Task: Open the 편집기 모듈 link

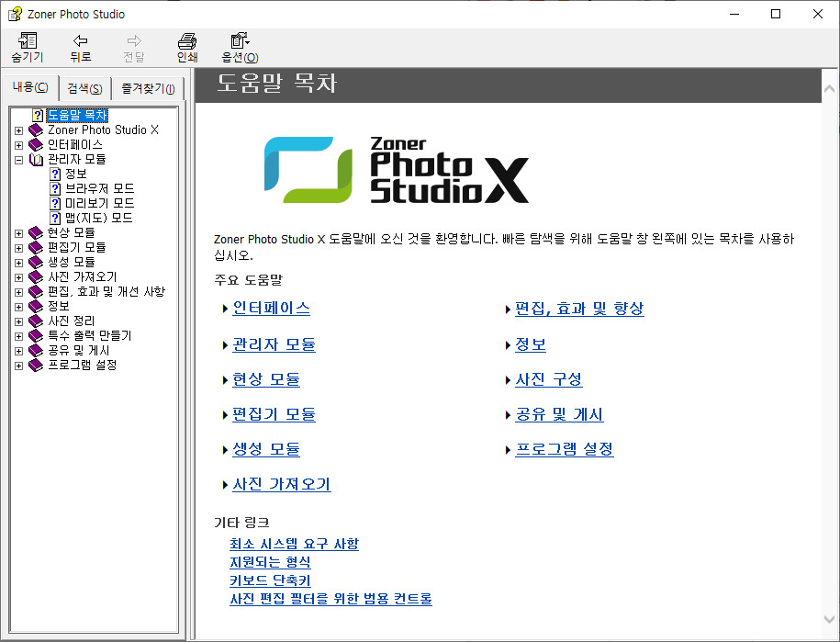Action: click(x=274, y=414)
